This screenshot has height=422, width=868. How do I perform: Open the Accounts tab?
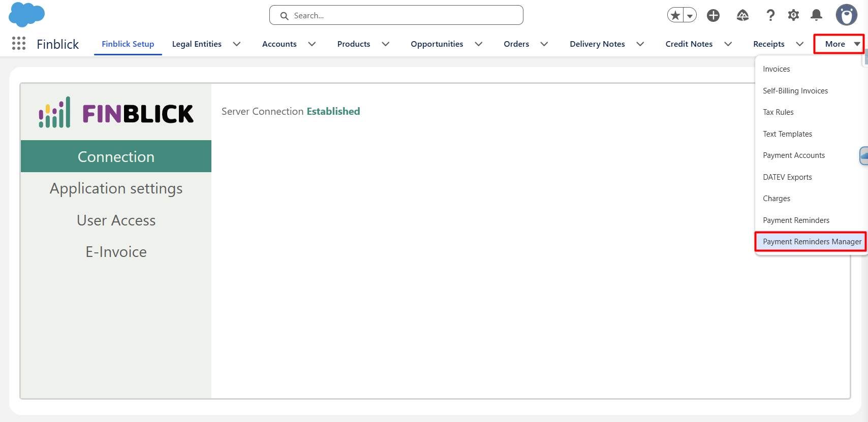tap(280, 44)
